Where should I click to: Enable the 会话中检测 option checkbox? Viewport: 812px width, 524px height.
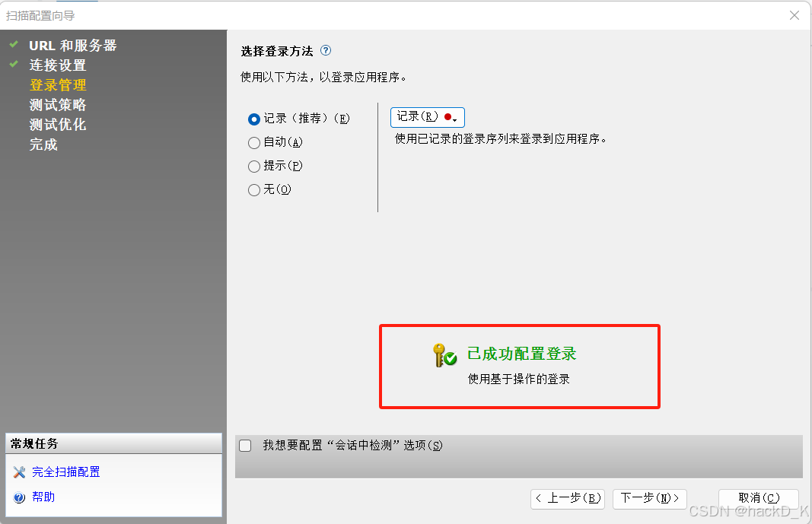245,446
